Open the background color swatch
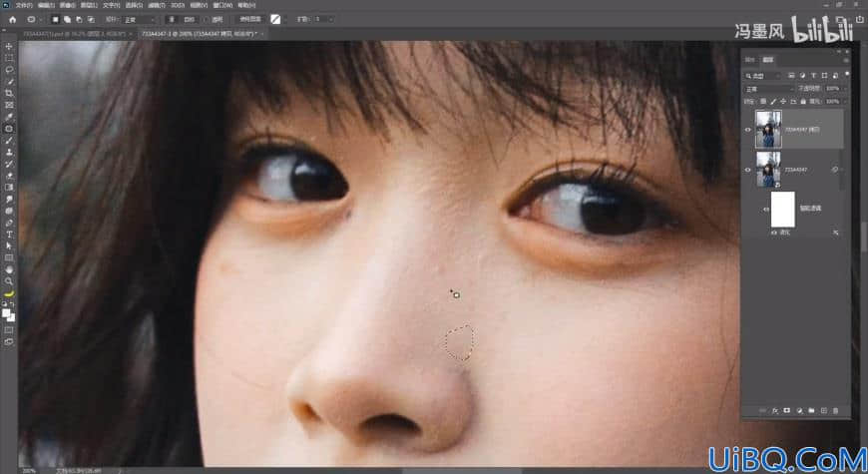 (x=11, y=318)
